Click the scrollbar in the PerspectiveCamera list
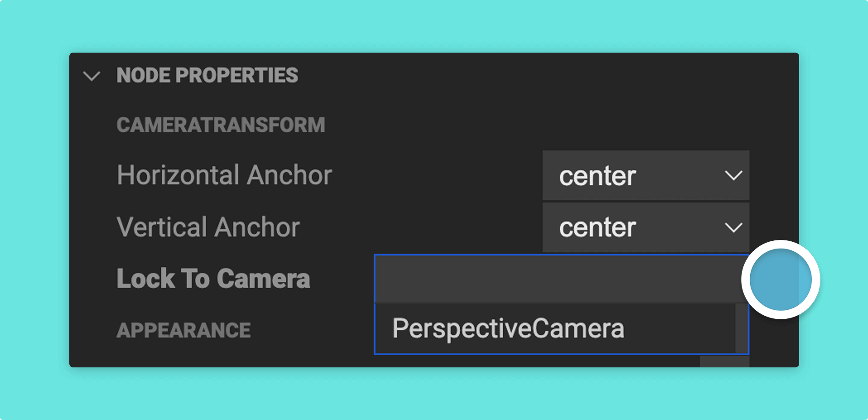The width and height of the screenshot is (868, 420). coord(741,328)
